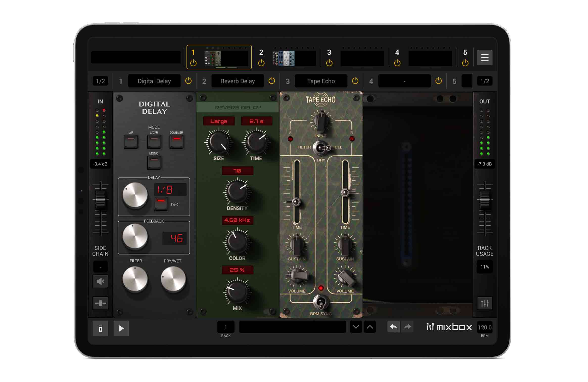Open empty slot 4 selector

[404, 81]
